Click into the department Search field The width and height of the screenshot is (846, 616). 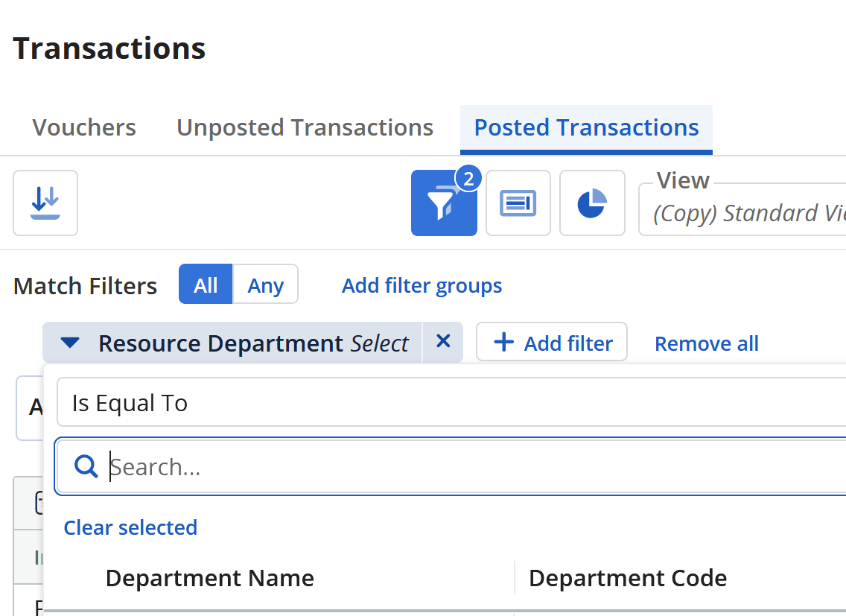[x=447, y=467]
